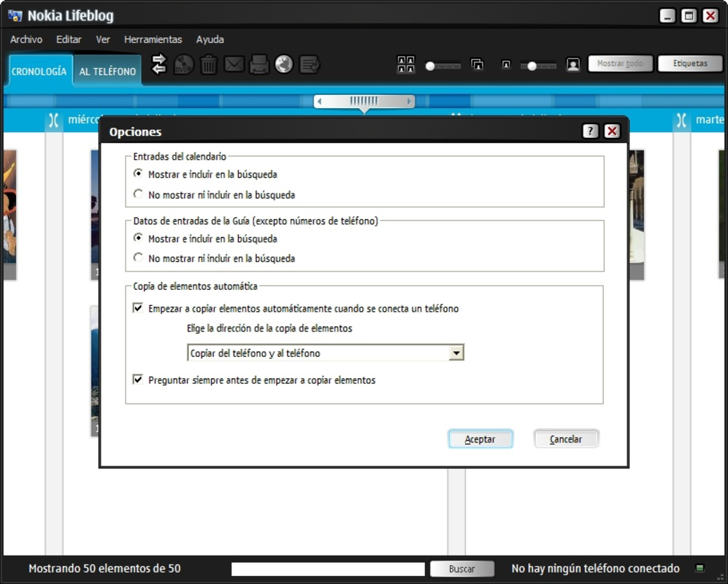Open the 'Copiar del teléfono y al teléfono' dropdown
728x584 pixels.
click(x=326, y=353)
